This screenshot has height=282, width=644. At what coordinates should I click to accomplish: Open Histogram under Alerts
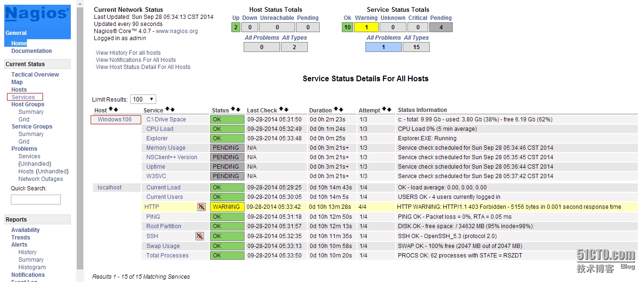point(32,267)
